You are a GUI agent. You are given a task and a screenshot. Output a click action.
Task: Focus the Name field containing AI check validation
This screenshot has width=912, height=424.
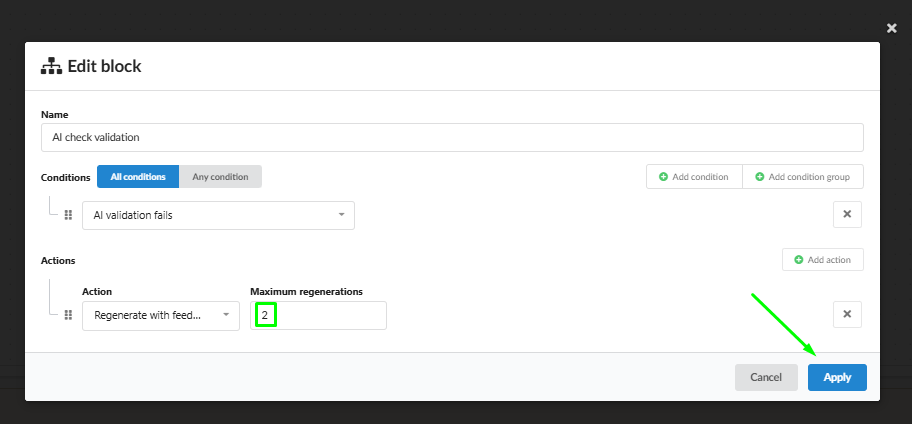point(452,138)
